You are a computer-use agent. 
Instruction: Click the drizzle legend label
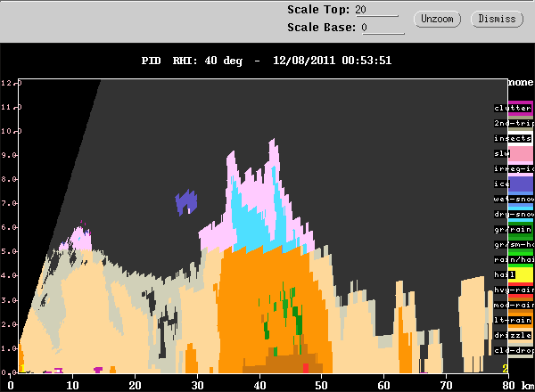tap(513, 335)
